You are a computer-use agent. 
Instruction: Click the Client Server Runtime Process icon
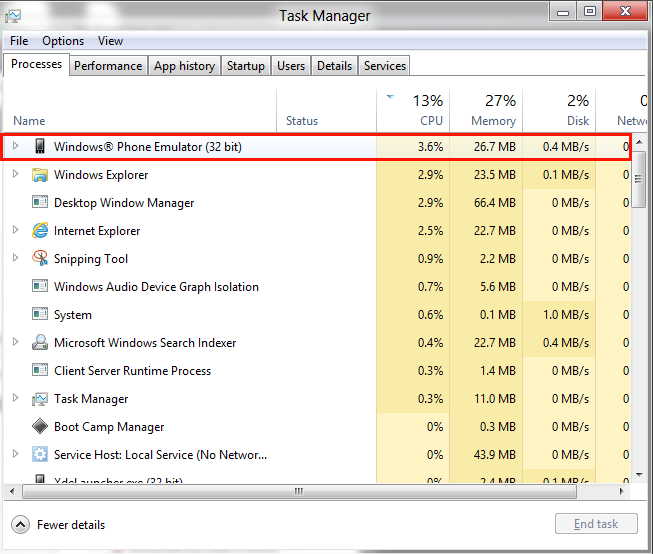click(x=40, y=370)
